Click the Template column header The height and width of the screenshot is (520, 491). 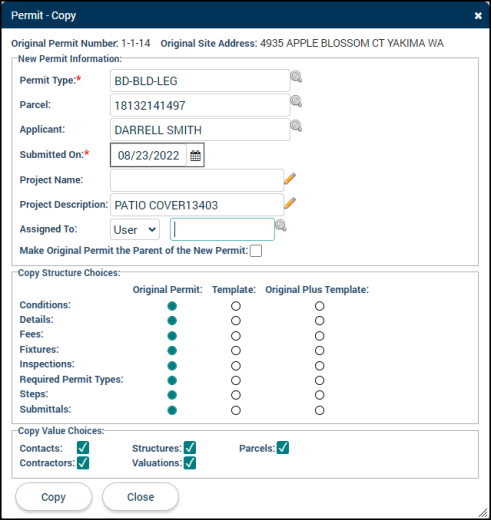(234, 289)
